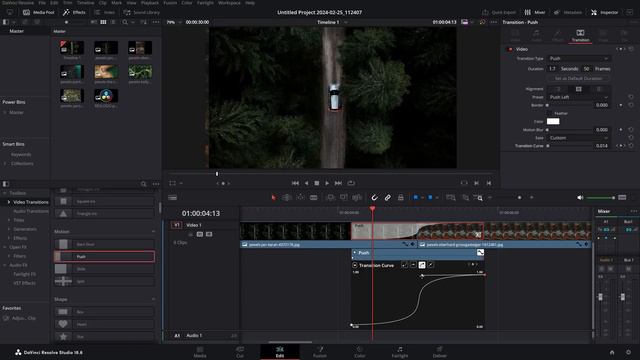Toggle the Position Lock padlock icon
This screenshot has height=360, width=640.
tap(401, 198)
